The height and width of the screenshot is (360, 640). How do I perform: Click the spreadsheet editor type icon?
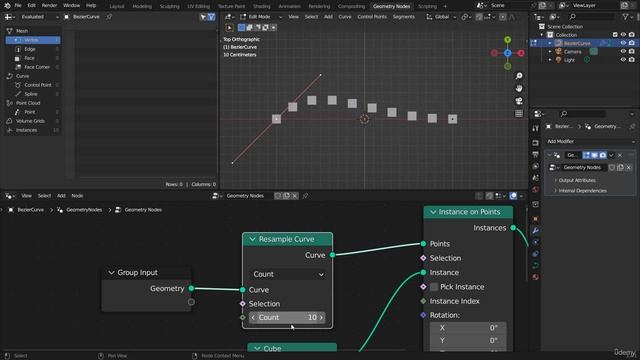coord(9,17)
